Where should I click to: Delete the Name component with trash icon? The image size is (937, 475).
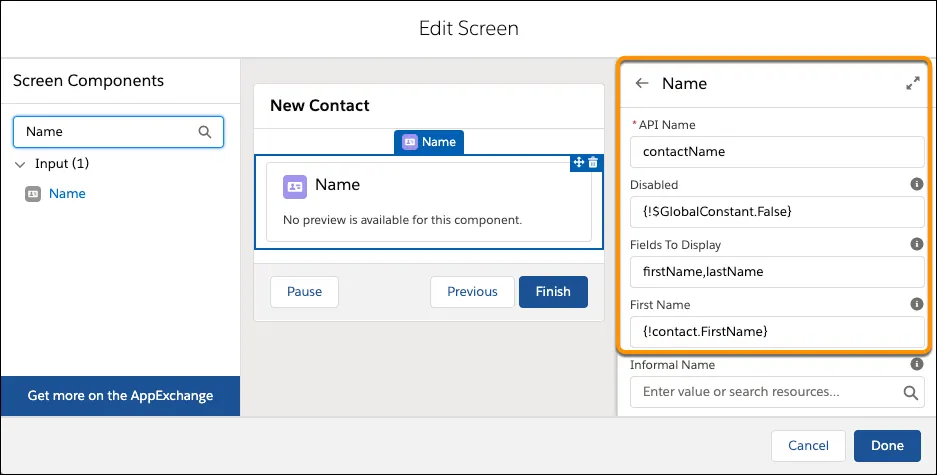[593, 162]
